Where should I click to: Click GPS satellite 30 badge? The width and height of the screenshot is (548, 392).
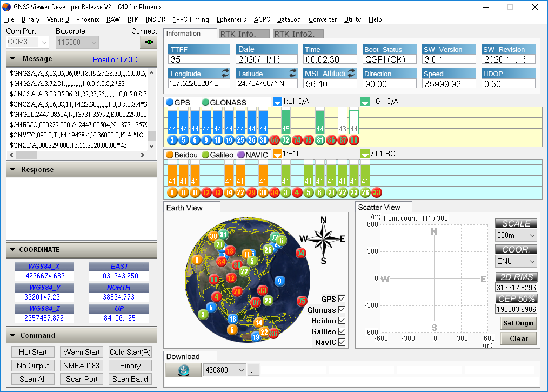coord(263,140)
